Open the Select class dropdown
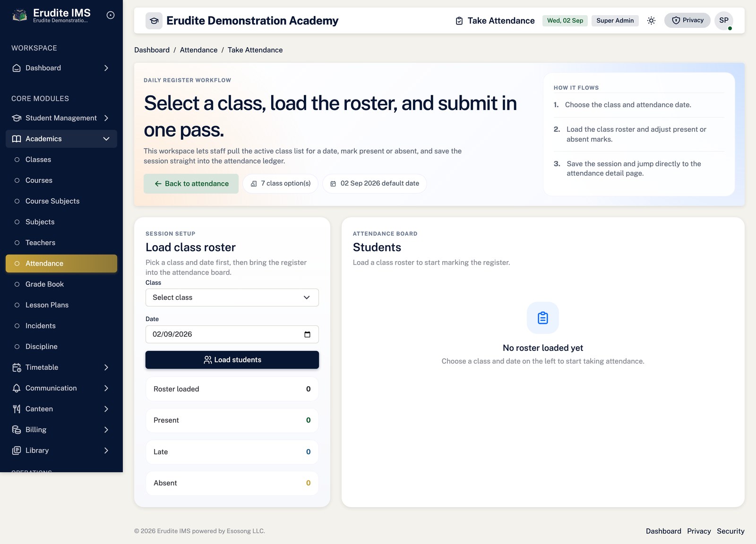The image size is (756, 544). click(232, 297)
